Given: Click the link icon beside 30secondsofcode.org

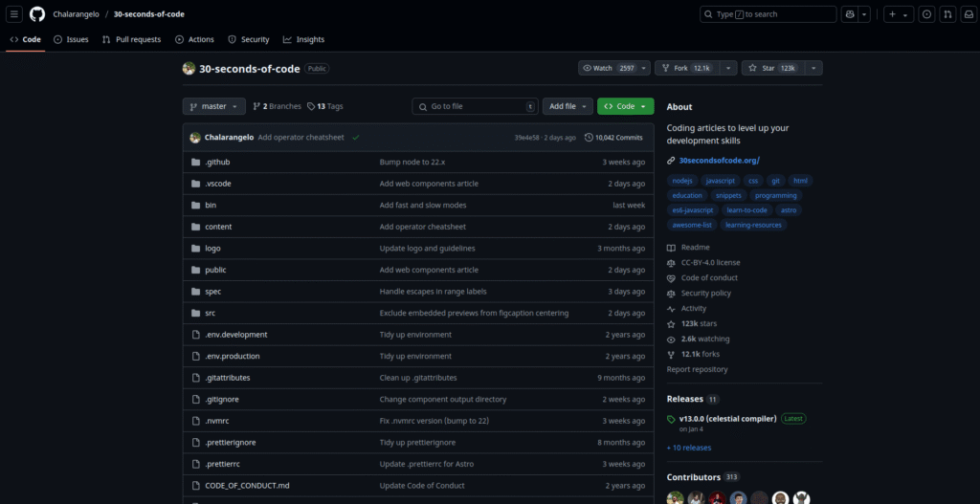Looking at the screenshot, I should pos(671,161).
